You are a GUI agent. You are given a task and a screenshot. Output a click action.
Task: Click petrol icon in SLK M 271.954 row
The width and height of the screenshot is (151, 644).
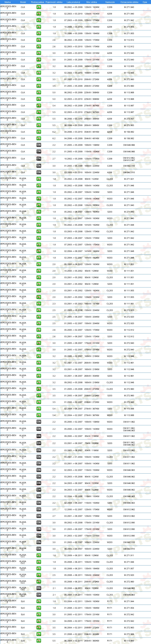39,608
